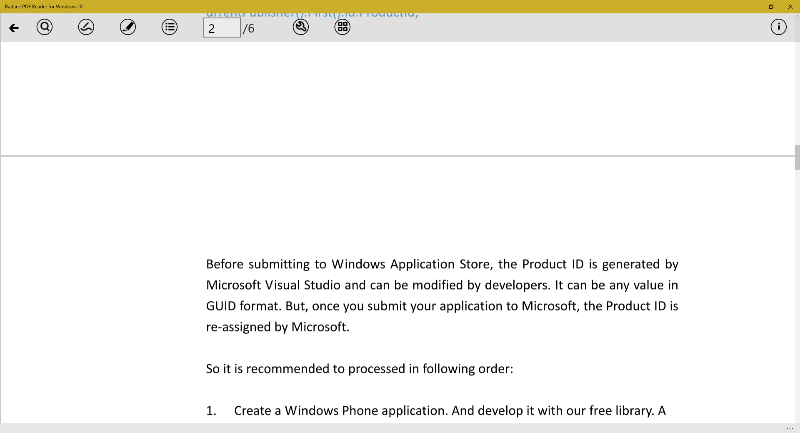Click the page number input field
This screenshot has height=433, width=800.
[x=221, y=28]
